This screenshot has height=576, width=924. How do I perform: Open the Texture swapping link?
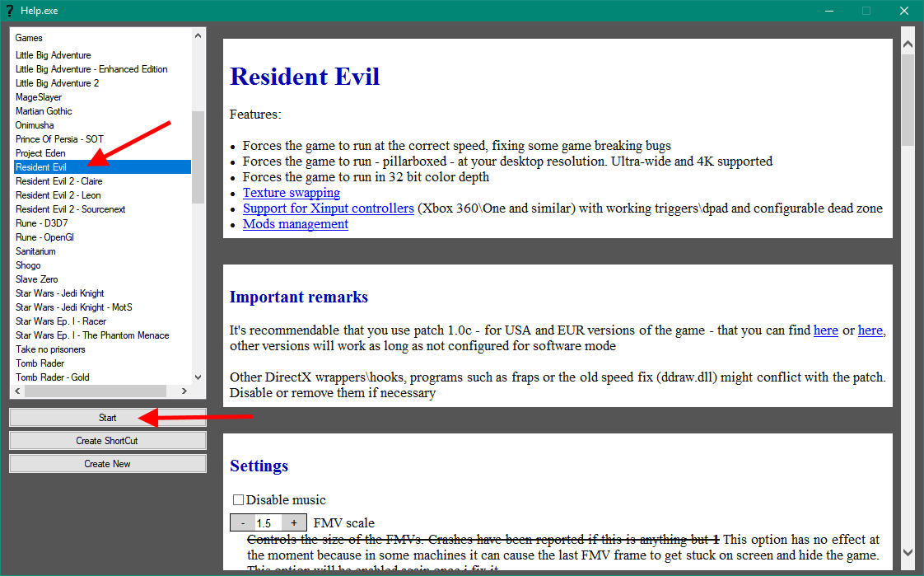pyautogui.click(x=291, y=193)
